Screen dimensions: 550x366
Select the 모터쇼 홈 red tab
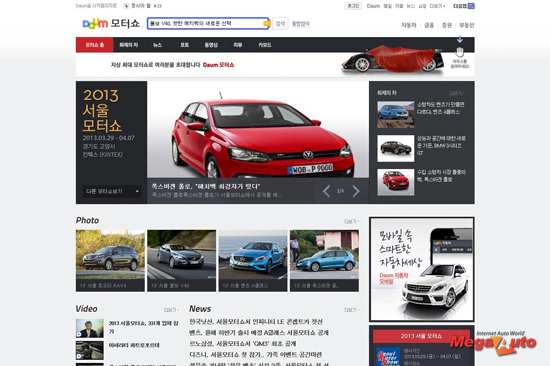95,45
